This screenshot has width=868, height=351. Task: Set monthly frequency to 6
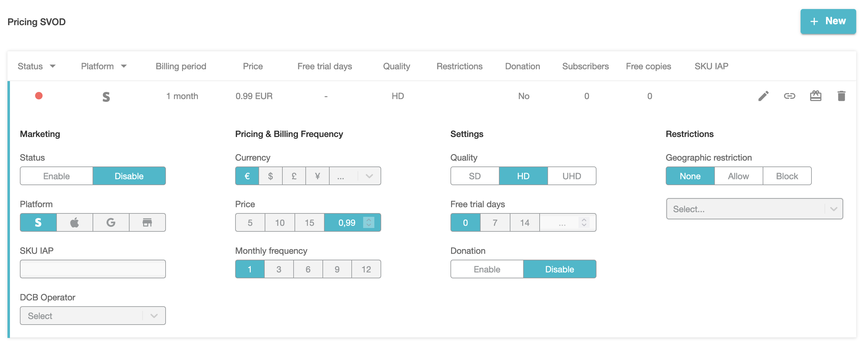tap(308, 269)
